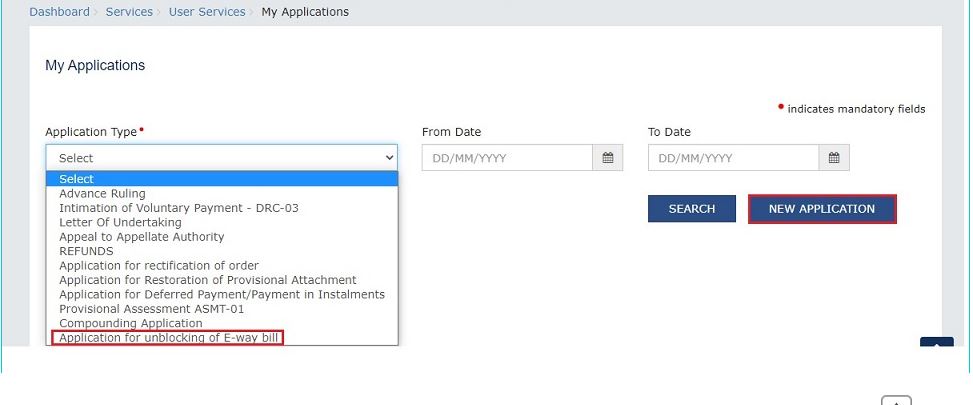
Task: Click the My Applications breadcrumb text
Action: [x=305, y=12]
